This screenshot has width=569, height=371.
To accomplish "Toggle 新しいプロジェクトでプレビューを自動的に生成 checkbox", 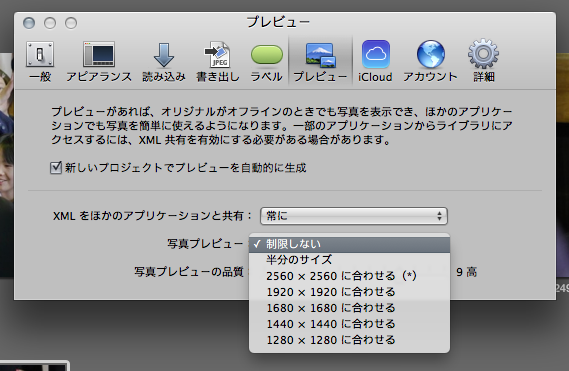I will point(56,168).
